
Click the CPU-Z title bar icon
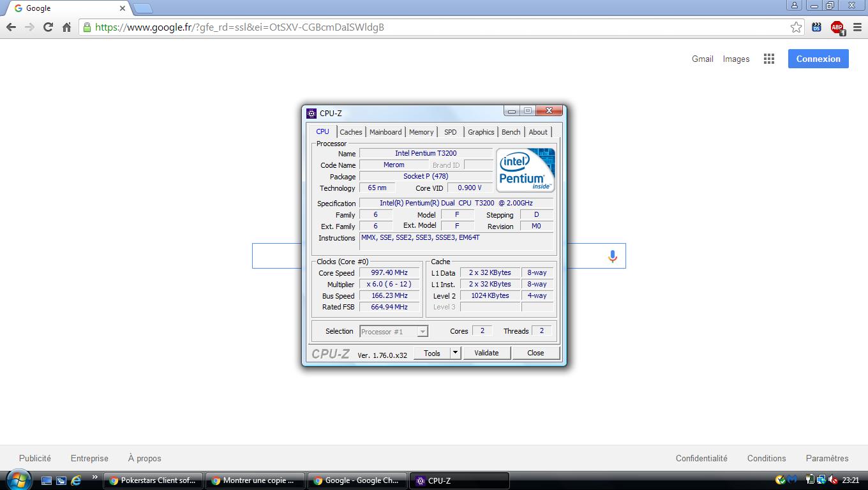tap(311, 113)
